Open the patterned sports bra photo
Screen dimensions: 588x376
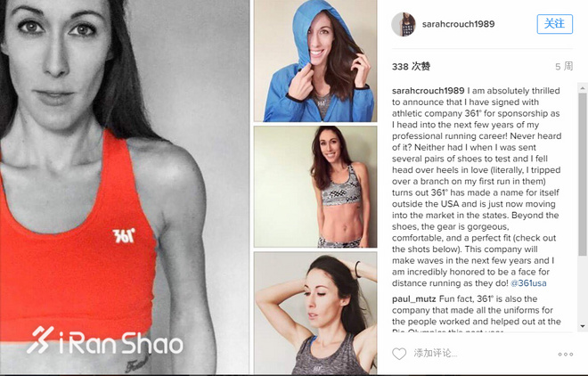tap(315, 187)
